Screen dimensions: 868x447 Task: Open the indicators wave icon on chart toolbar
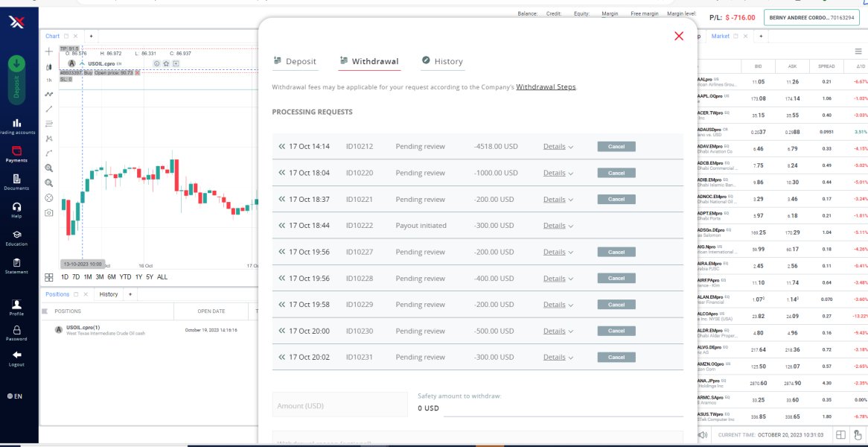click(48, 94)
